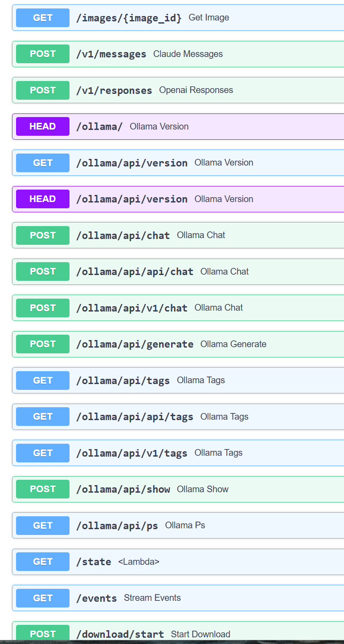The image size is (344, 644).
Task: Click the GET badge beside /ollama/api/ps
Action: click(x=43, y=526)
